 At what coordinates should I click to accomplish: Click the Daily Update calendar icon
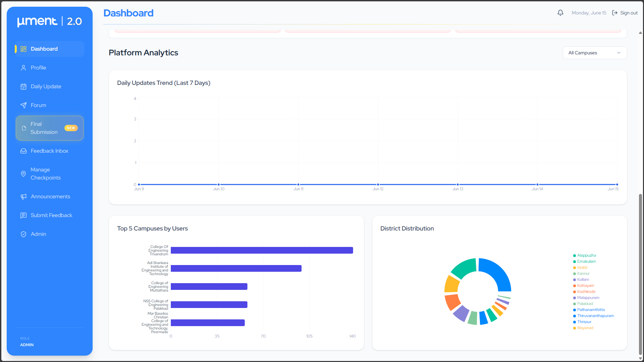(23, 87)
